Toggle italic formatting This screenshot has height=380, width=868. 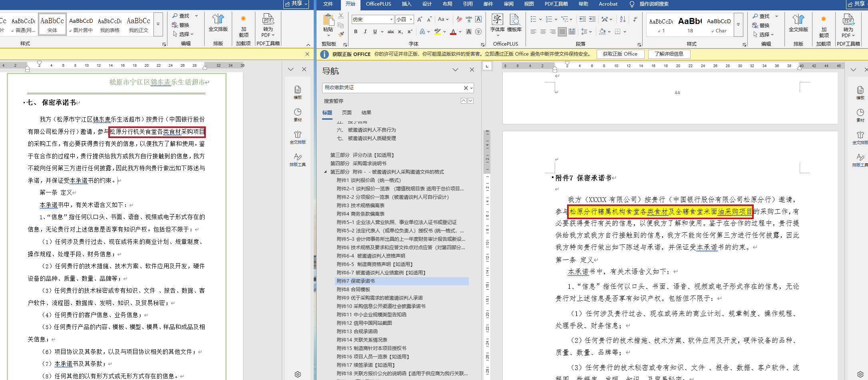[x=365, y=32]
